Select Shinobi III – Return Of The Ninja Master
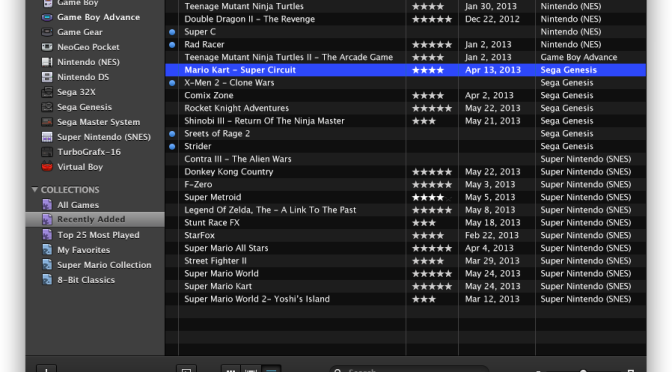Image resolution: width=672 pixels, height=372 pixels. tap(264, 121)
